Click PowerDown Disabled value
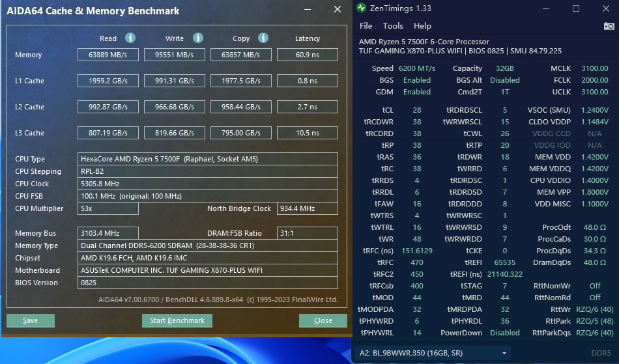619x364 pixels. pyautogui.click(x=504, y=333)
